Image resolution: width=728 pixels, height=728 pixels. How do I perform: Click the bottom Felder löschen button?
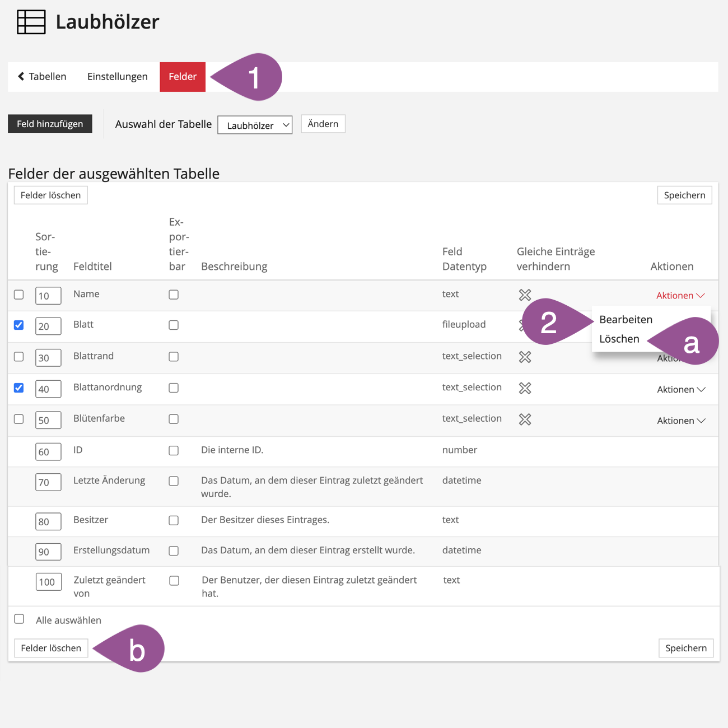(x=51, y=648)
